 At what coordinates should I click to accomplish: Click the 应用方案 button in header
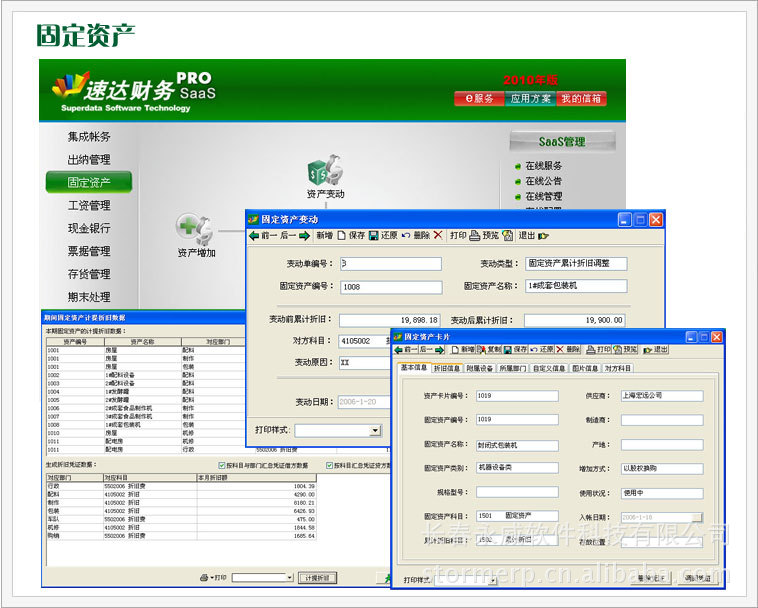pos(530,99)
